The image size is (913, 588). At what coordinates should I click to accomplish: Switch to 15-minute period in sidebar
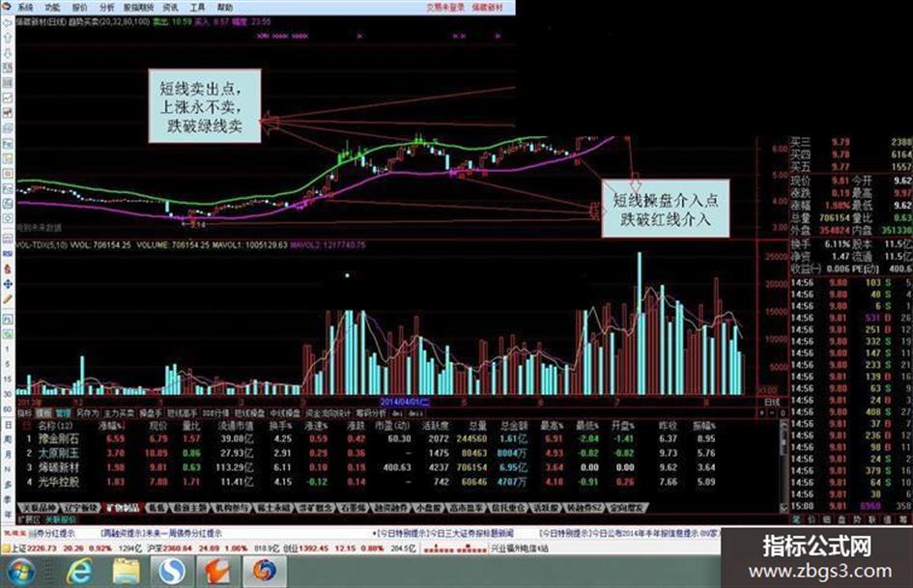8,379
